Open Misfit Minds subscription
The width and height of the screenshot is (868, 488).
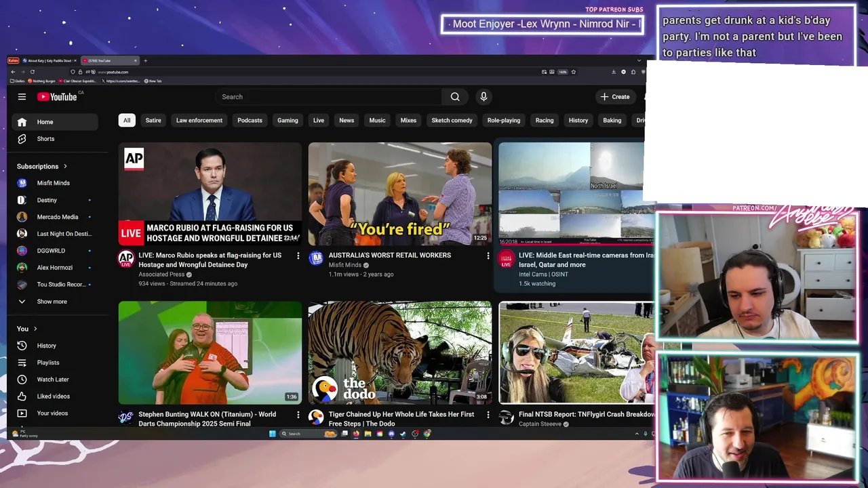[x=55, y=183]
